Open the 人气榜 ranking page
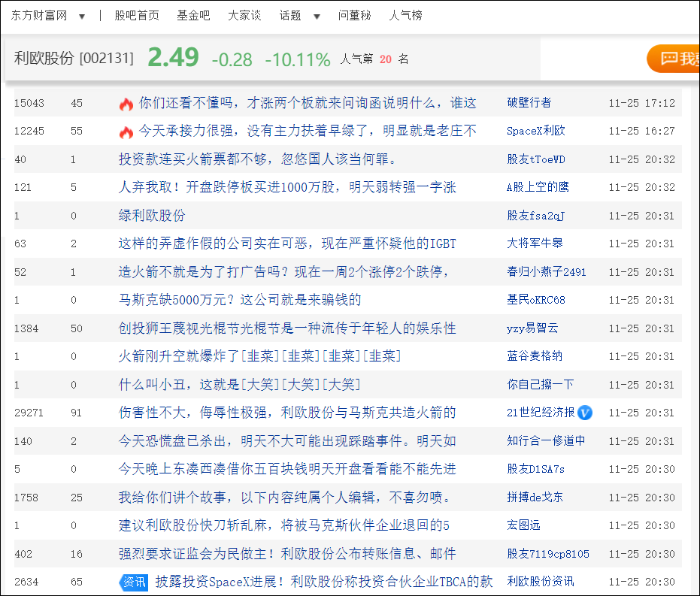This screenshot has width=700, height=596. (405, 16)
